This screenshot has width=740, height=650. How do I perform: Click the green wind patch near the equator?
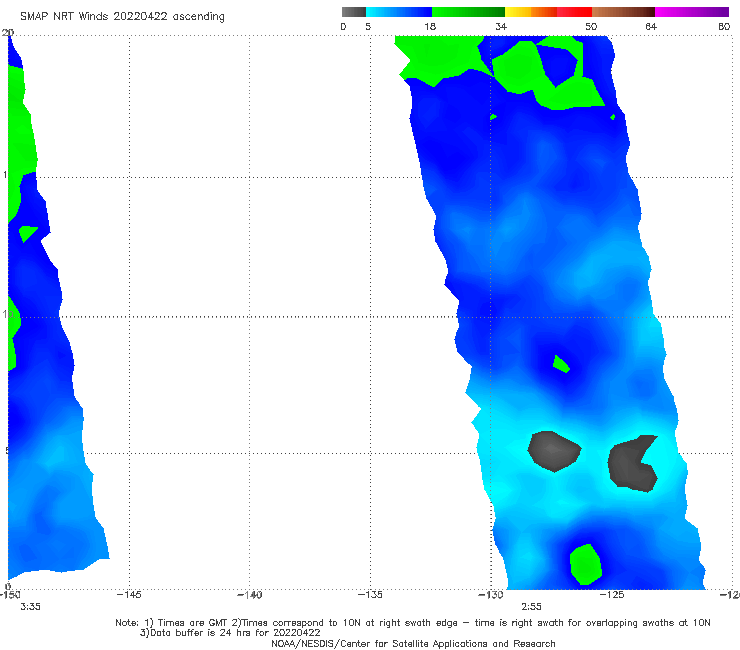click(x=585, y=565)
